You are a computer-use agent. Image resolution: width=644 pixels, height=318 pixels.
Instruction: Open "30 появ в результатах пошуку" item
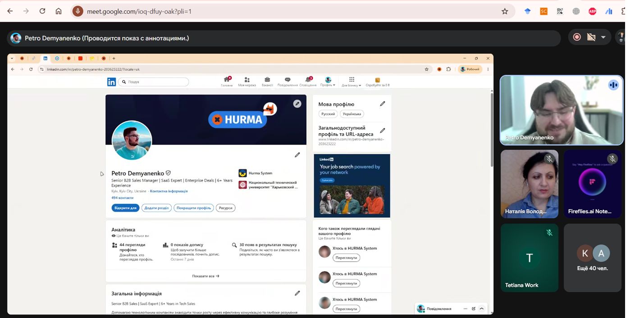(266, 250)
